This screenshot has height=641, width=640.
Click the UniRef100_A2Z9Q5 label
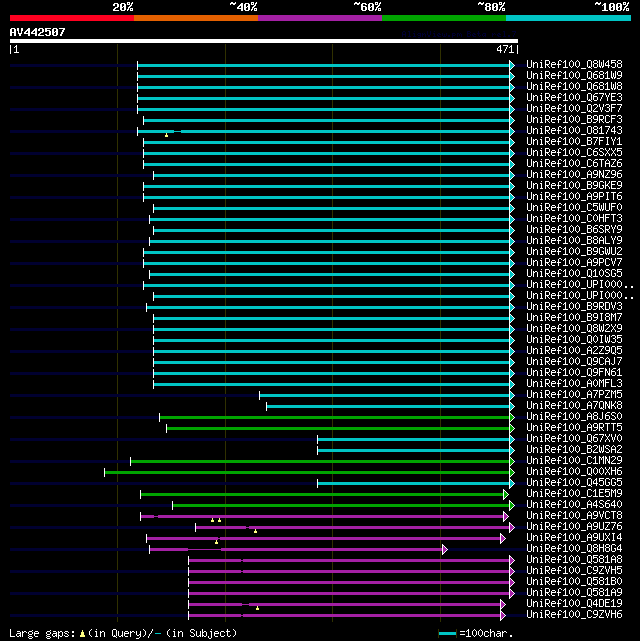point(574,351)
